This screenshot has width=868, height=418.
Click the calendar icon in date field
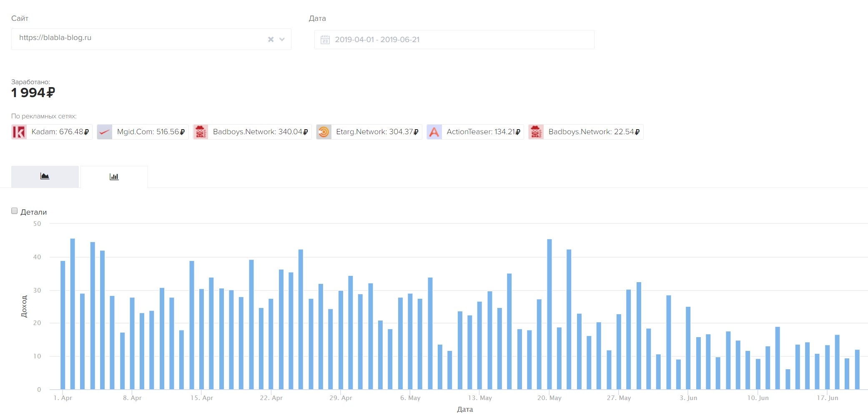coord(325,40)
